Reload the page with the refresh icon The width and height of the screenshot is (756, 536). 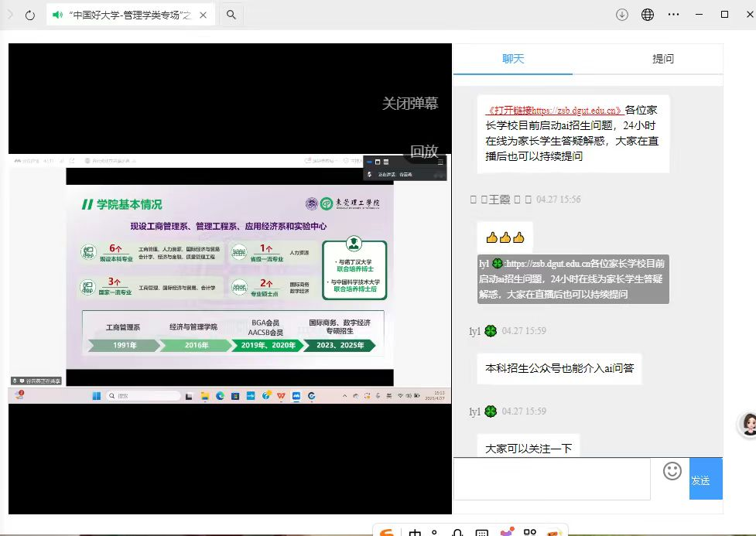[x=30, y=15]
